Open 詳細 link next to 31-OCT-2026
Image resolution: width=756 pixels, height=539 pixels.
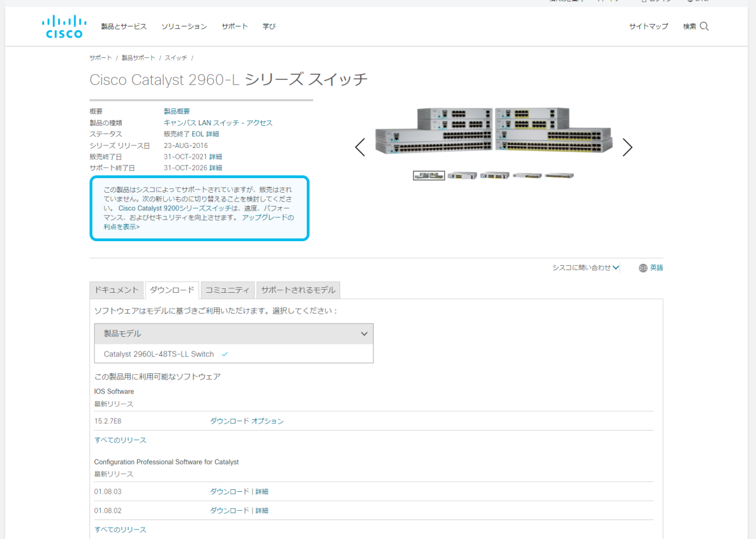(x=215, y=168)
